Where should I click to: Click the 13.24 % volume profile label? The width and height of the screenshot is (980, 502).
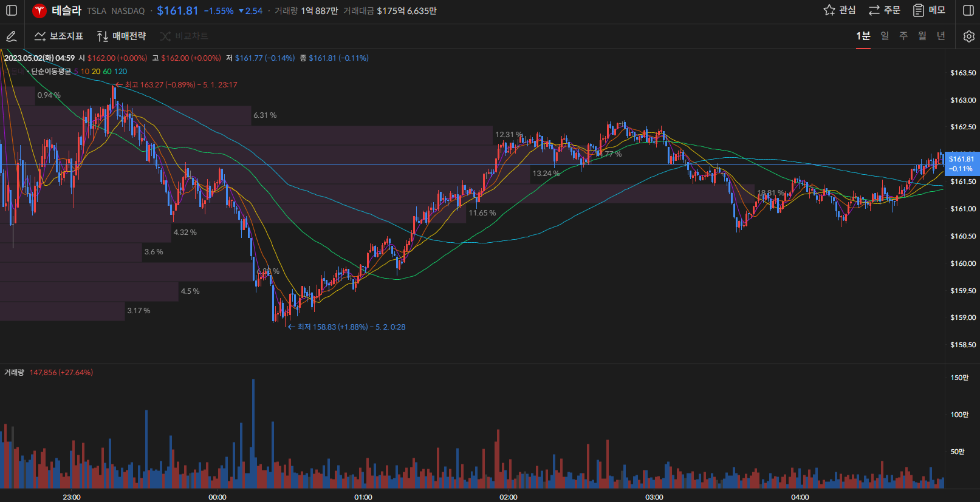(546, 174)
